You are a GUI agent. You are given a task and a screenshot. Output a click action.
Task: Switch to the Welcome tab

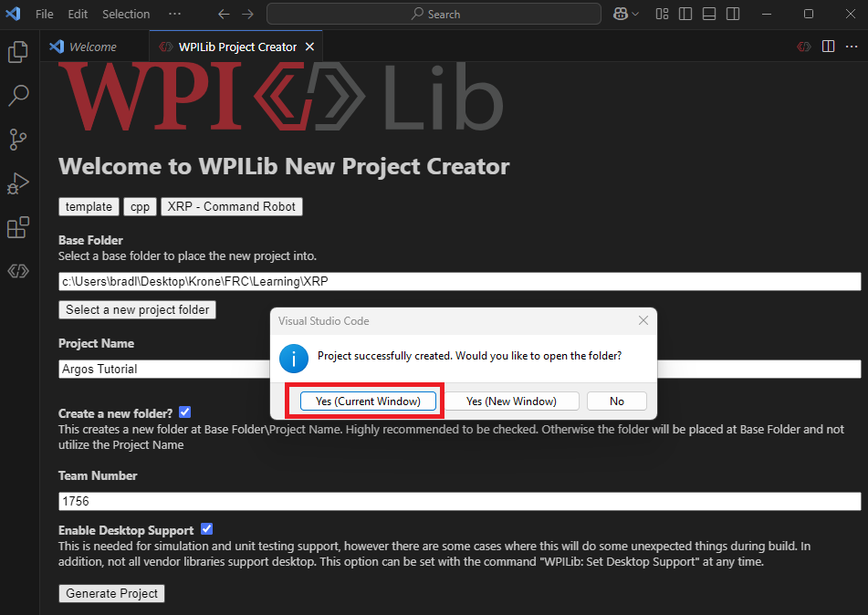click(x=92, y=47)
